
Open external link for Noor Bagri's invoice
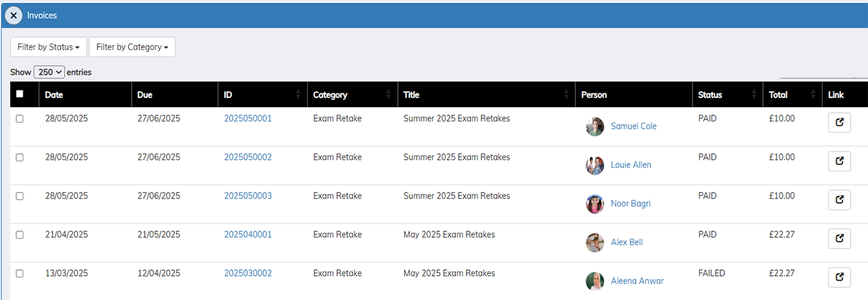point(839,200)
